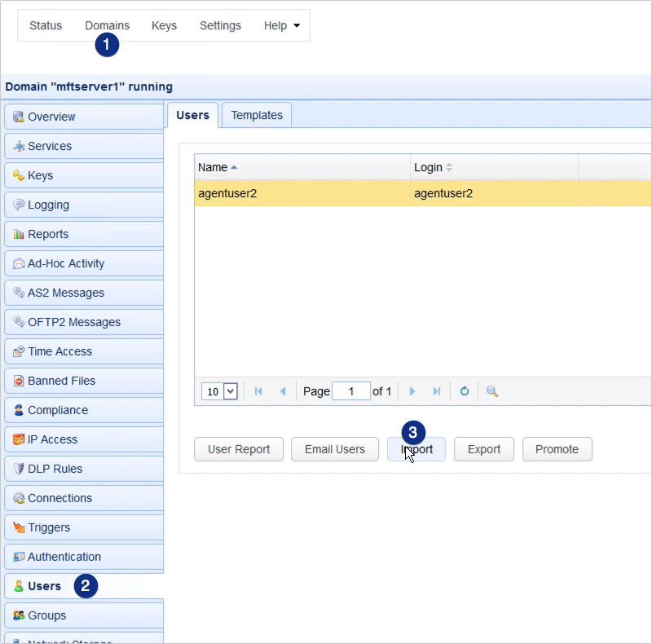Click the Promote button
This screenshot has width=652, height=644.
[557, 449]
